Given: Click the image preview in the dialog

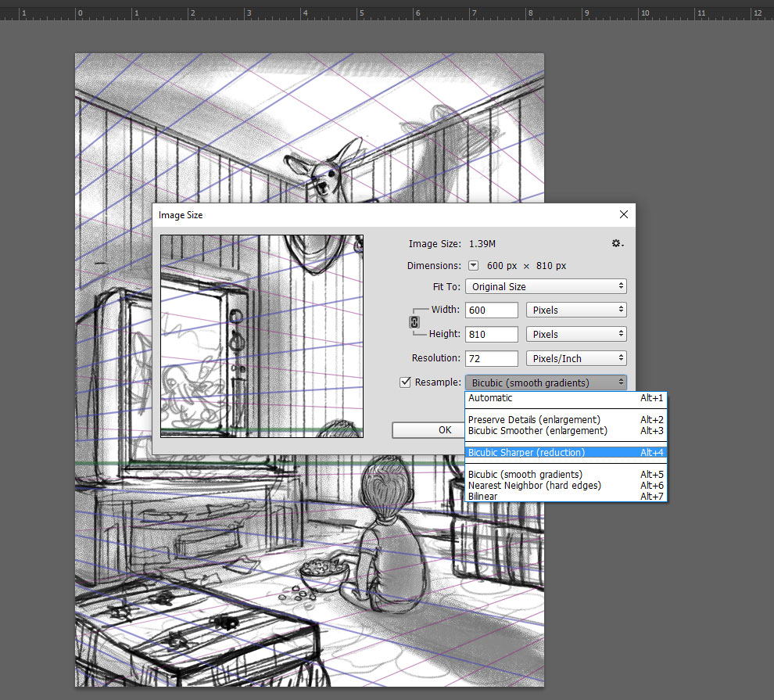Looking at the screenshot, I should [x=262, y=336].
